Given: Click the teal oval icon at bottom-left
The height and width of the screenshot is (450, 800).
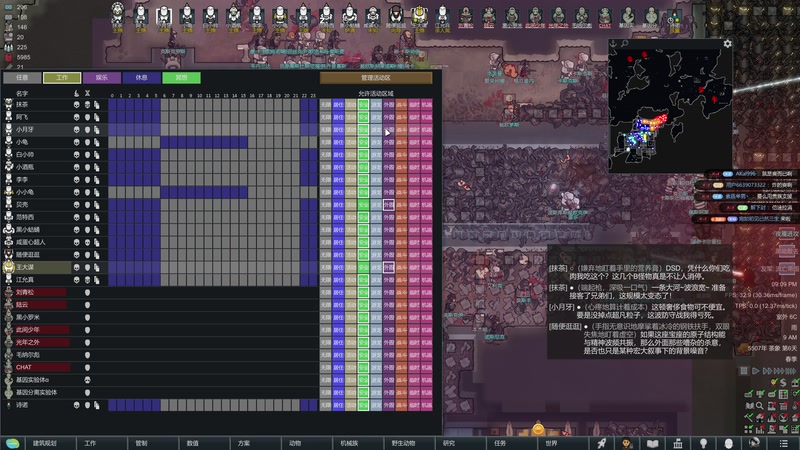Looking at the screenshot, I should click(12, 443).
